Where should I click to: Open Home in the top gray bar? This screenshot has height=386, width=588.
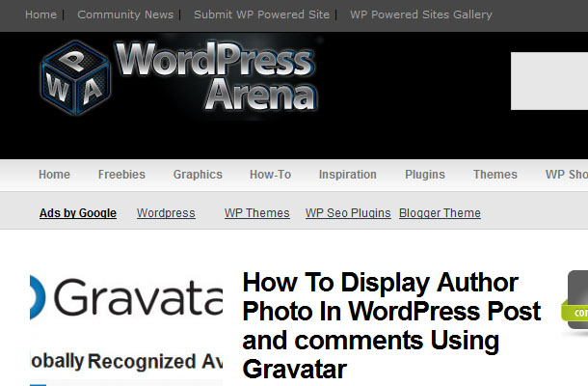40,14
